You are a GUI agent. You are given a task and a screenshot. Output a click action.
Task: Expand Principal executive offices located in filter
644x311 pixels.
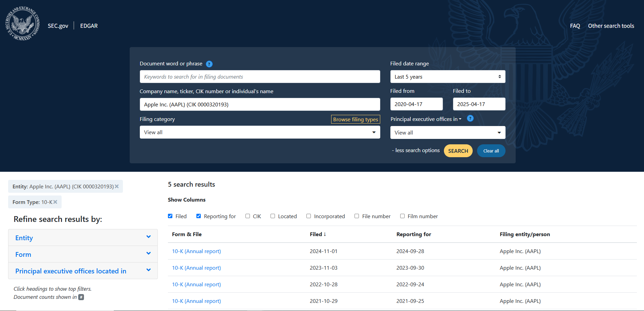click(x=83, y=271)
